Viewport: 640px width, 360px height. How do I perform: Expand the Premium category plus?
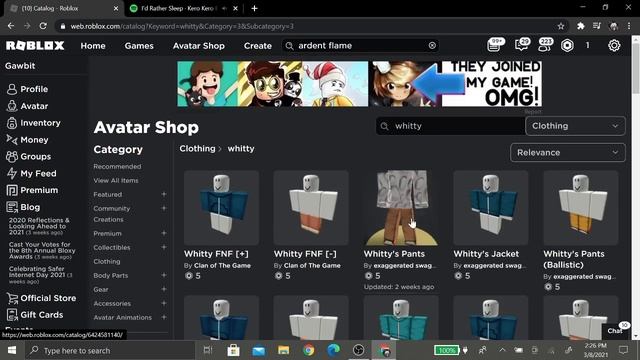point(164,233)
